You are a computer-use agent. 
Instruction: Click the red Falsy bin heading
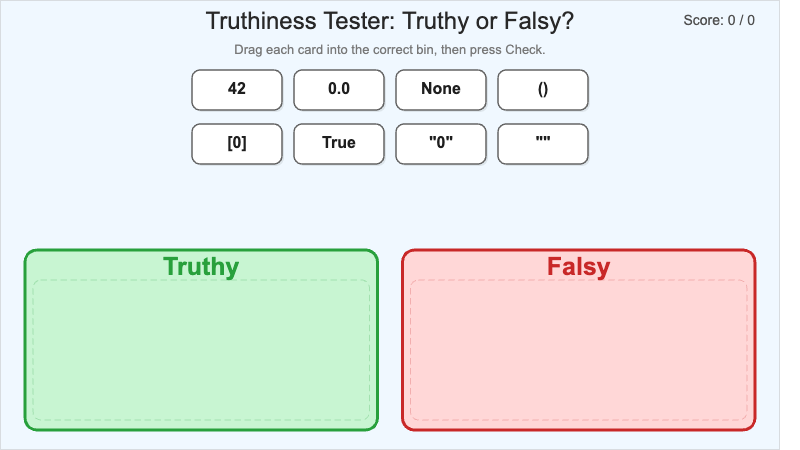[x=578, y=267]
